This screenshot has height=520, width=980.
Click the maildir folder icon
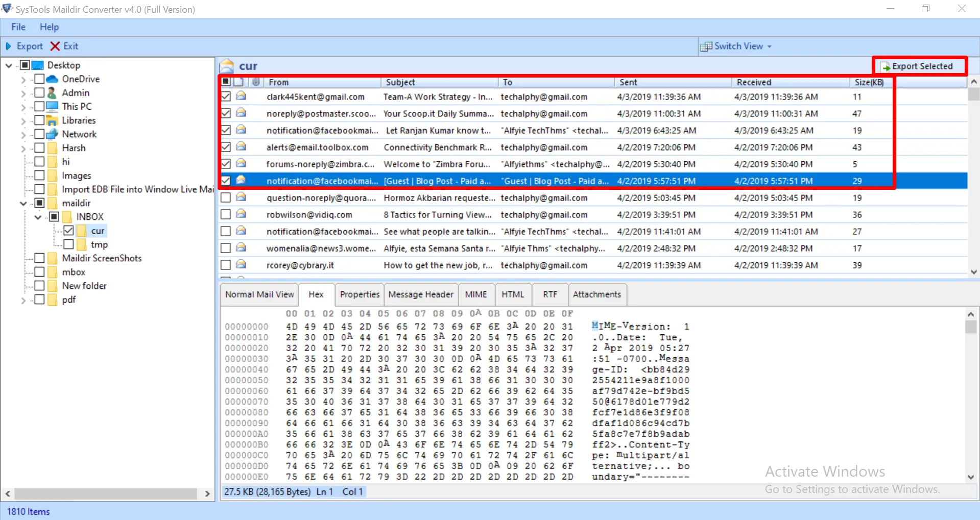click(x=52, y=203)
